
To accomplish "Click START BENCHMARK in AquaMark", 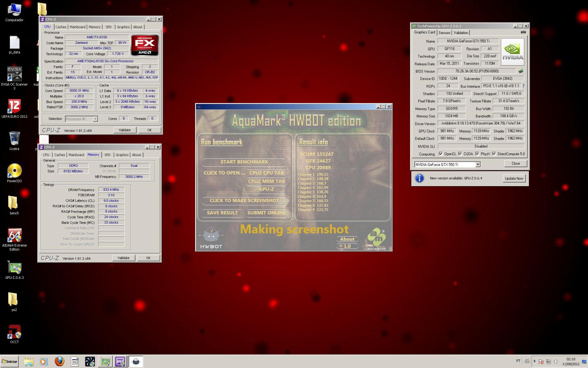I will click(244, 162).
